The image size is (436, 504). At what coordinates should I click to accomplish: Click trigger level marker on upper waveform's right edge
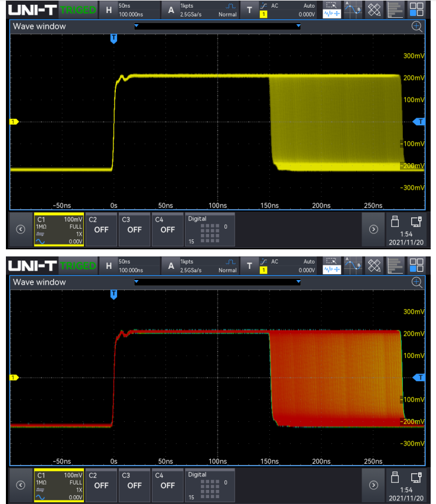(x=420, y=121)
